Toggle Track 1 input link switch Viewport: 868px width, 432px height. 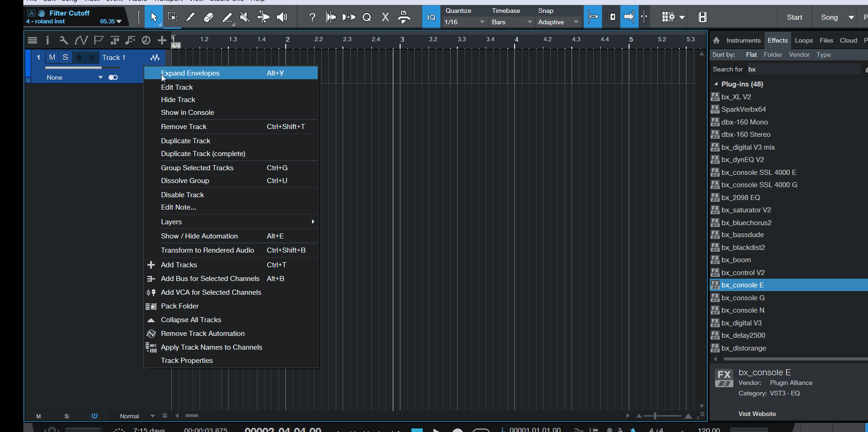(x=113, y=77)
